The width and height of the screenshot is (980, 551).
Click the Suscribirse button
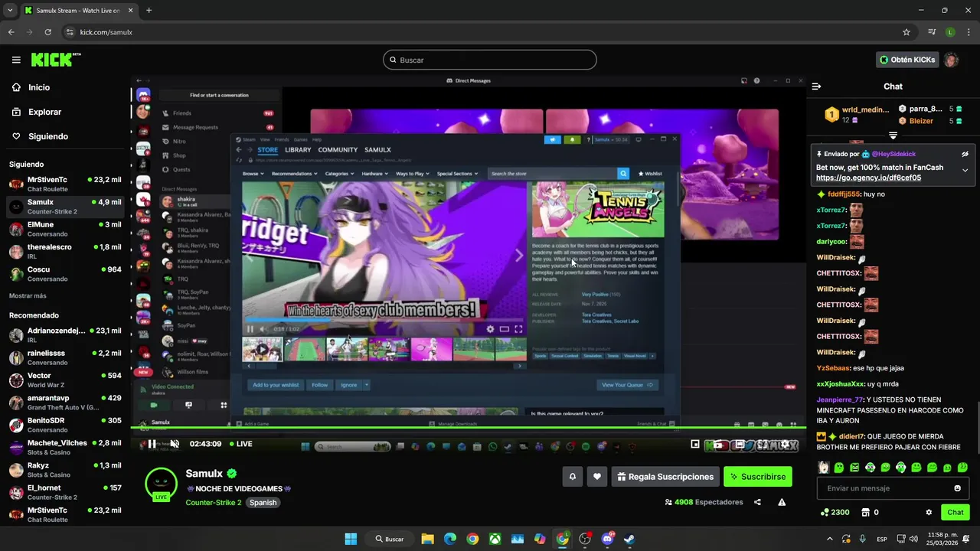point(758,477)
